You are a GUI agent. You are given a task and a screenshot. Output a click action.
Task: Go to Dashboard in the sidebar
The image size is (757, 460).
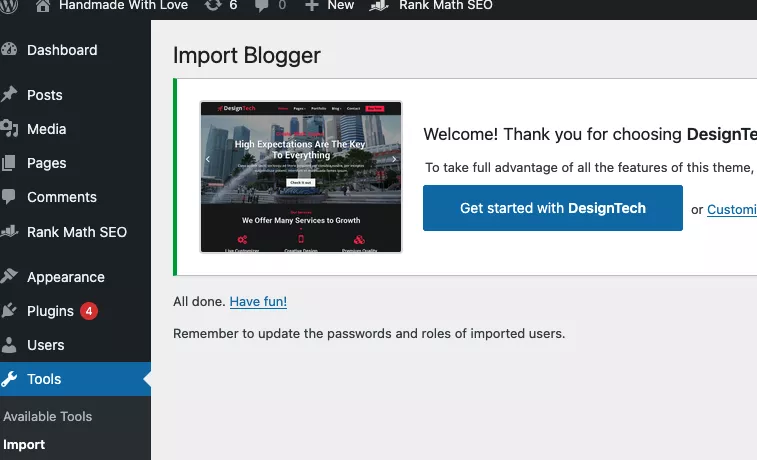(62, 50)
